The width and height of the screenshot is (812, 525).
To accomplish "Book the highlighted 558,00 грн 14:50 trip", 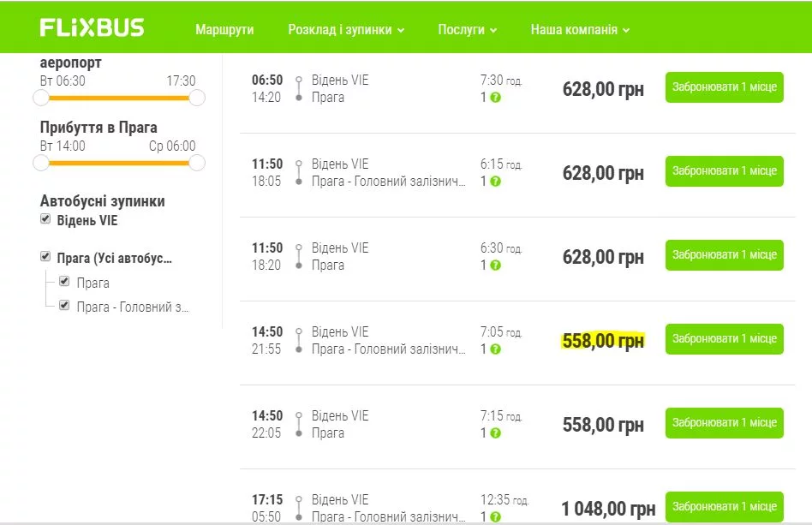I will [x=724, y=339].
